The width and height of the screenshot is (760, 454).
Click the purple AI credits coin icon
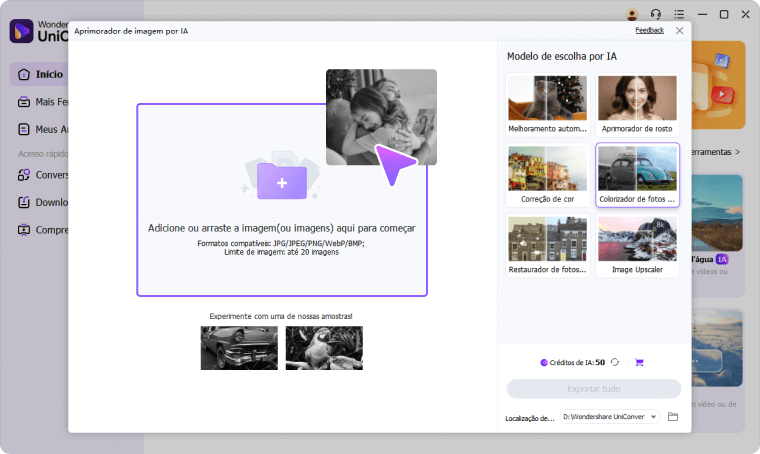[544, 362]
